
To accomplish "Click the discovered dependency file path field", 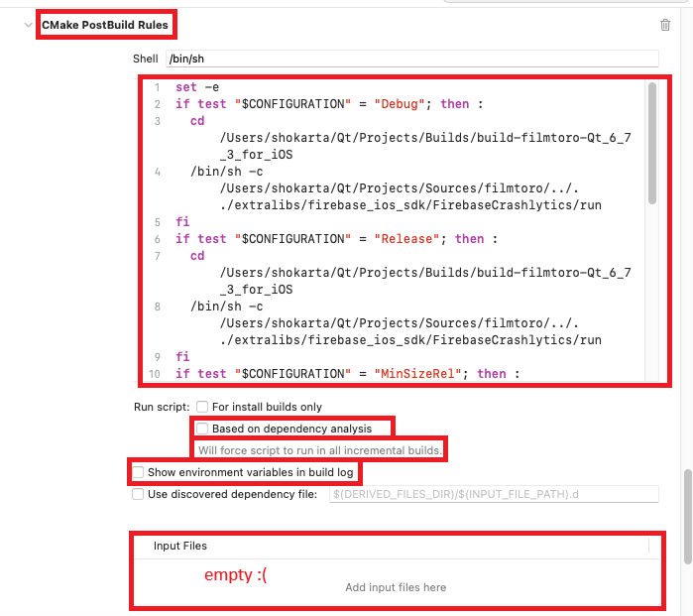I will click(493, 494).
